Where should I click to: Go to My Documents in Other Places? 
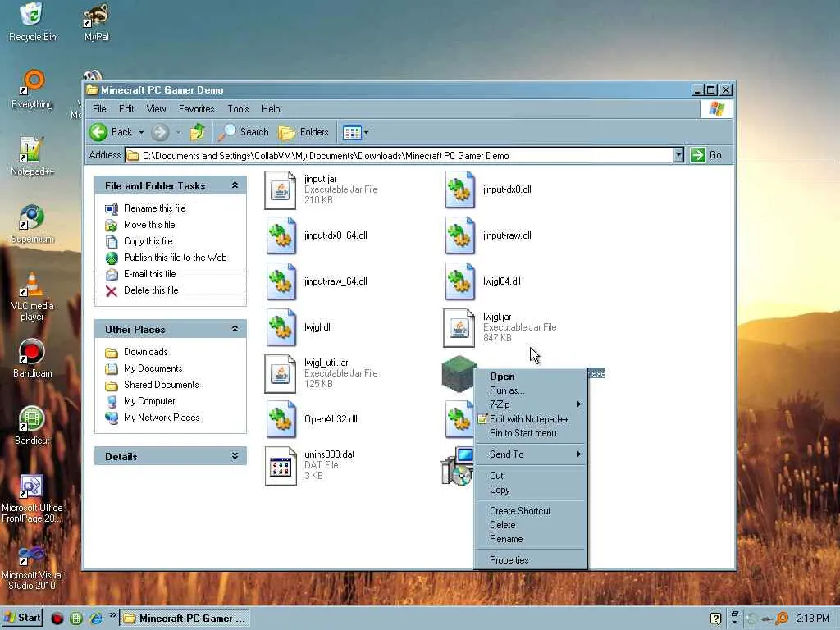[x=153, y=368]
